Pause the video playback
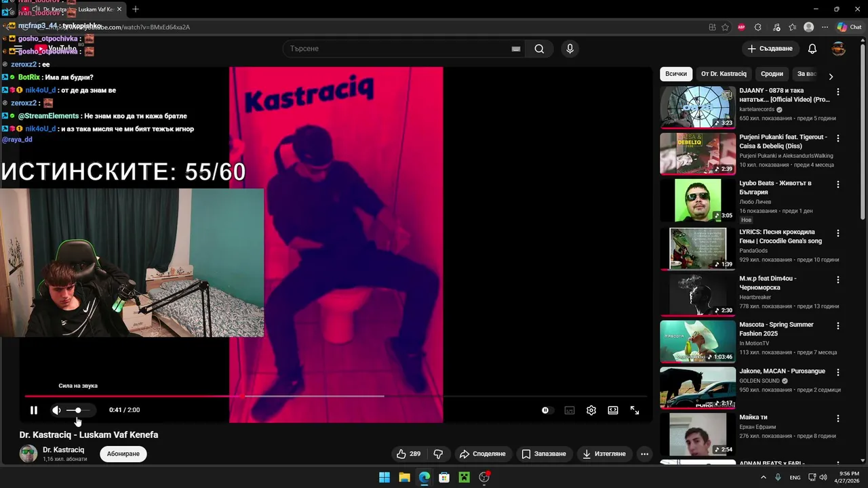This screenshot has width=868, height=488. (x=34, y=410)
